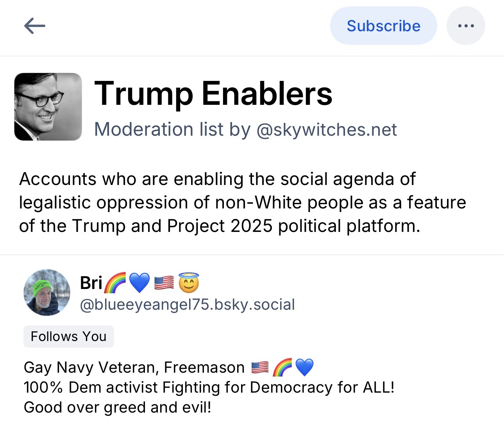Tap the Trump Enablers list title
This screenshot has width=504, height=429.
pyautogui.click(x=213, y=93)
